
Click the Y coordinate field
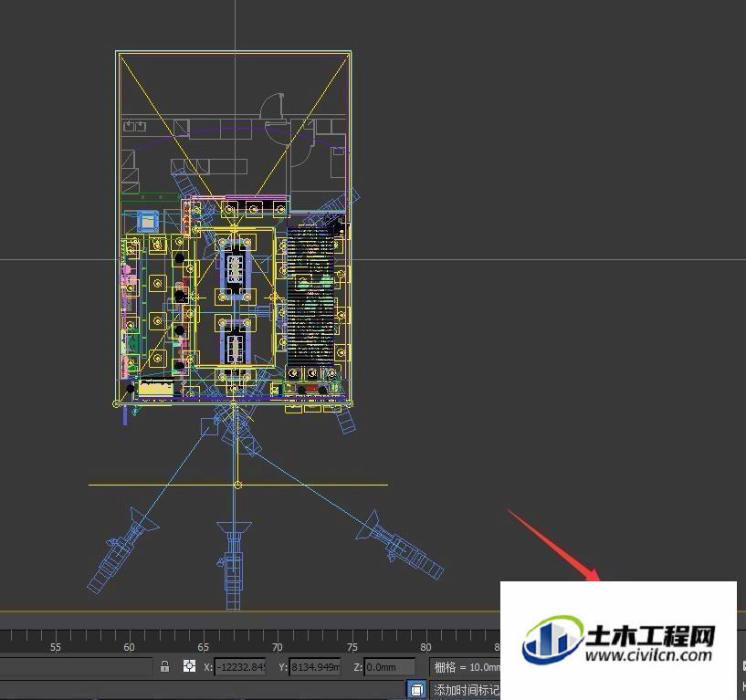(x=315, y=667)
